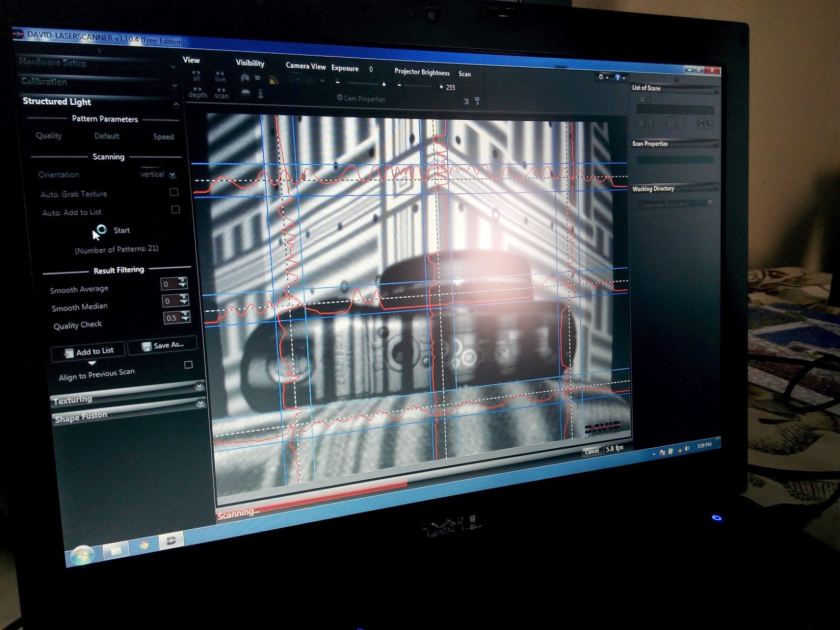Increase exposure with plus button
840x630 pixels.
click(x=384, y=84)
